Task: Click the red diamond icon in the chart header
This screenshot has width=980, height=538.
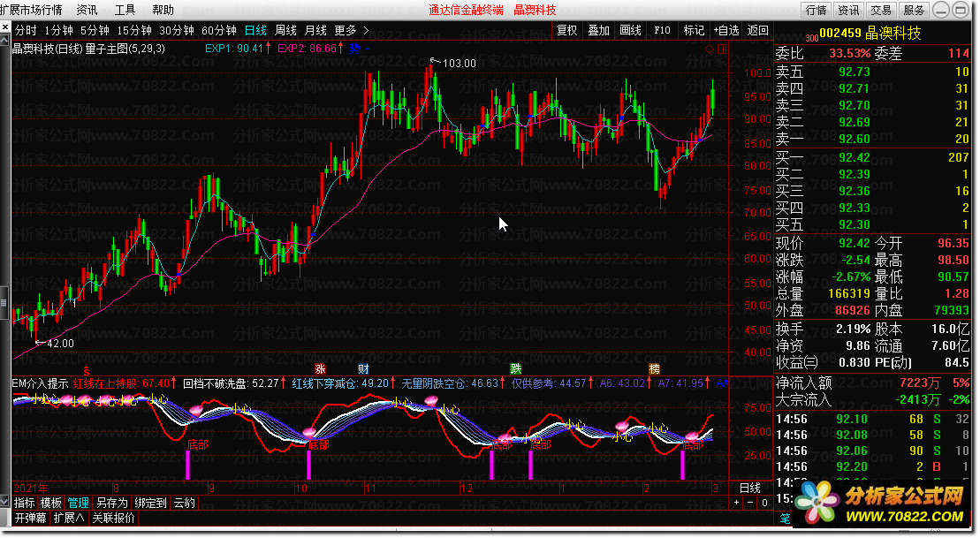Action: (x=710, y=49)
